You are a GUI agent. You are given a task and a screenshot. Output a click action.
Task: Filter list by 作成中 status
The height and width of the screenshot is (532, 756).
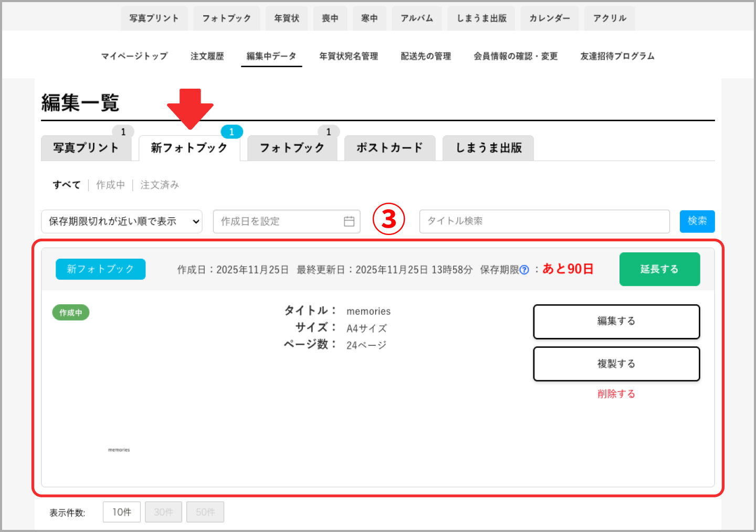pos(110,185)
